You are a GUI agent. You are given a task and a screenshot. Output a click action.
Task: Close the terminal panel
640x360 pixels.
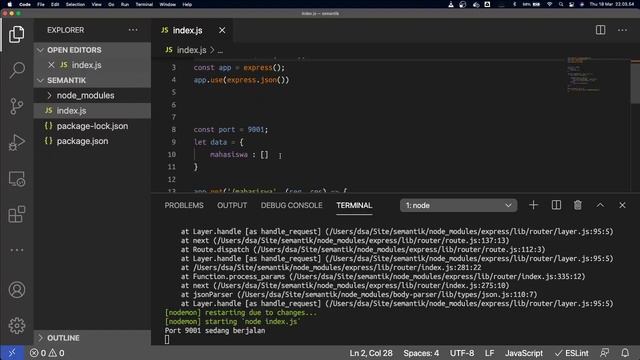tap(622, 205)
